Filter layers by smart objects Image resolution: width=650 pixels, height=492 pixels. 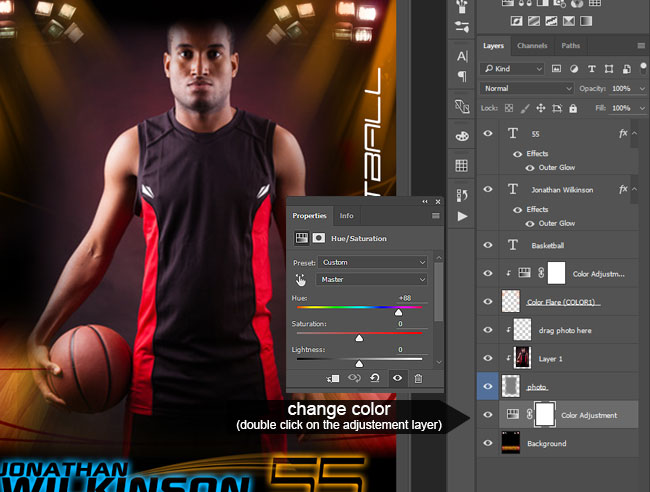tap(627, 69)
